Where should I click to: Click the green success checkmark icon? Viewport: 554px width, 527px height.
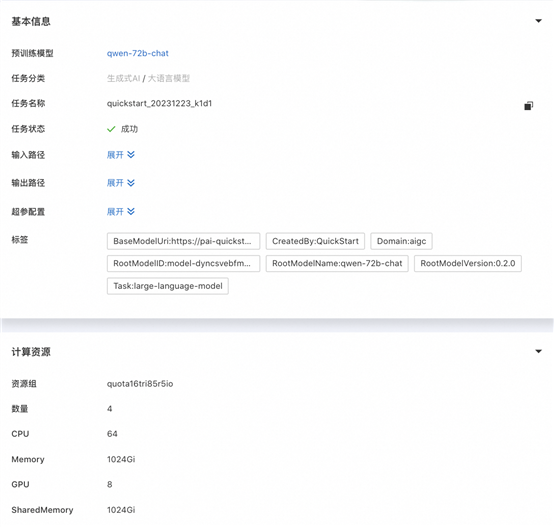(111, 129)
